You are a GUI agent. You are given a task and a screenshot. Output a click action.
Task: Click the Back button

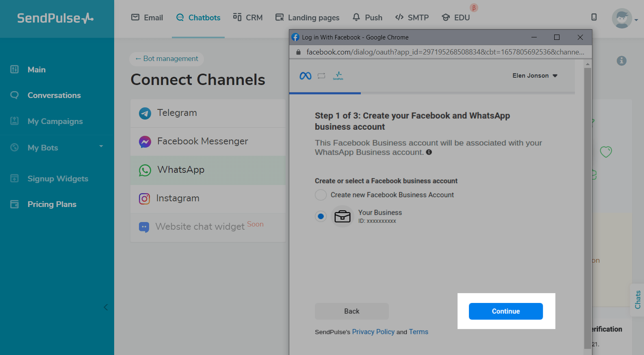352,311
